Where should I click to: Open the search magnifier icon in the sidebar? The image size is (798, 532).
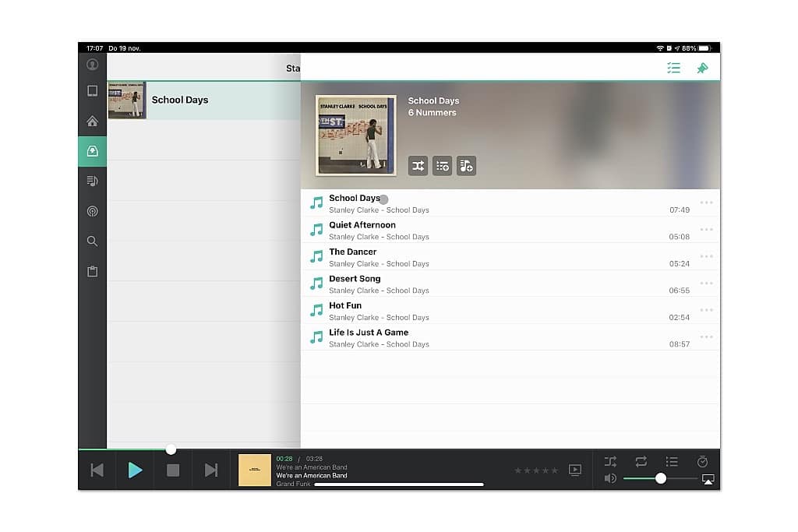[x=92, y=241]
